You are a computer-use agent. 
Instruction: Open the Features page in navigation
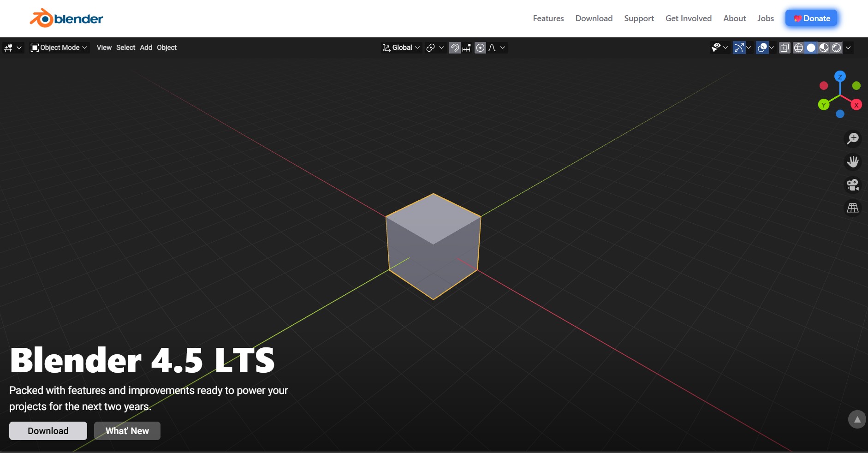tap(548, 18)
